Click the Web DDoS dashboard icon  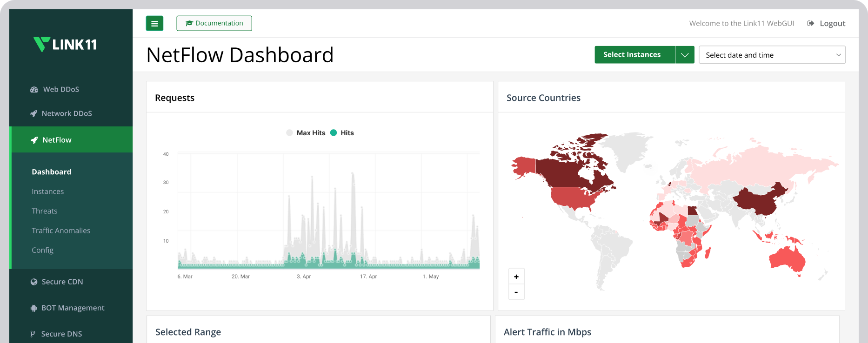click(34, 89)
